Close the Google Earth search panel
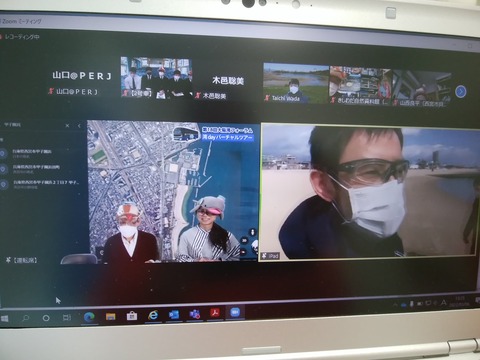This screenshot has width=480, height=360. [67, 126]
